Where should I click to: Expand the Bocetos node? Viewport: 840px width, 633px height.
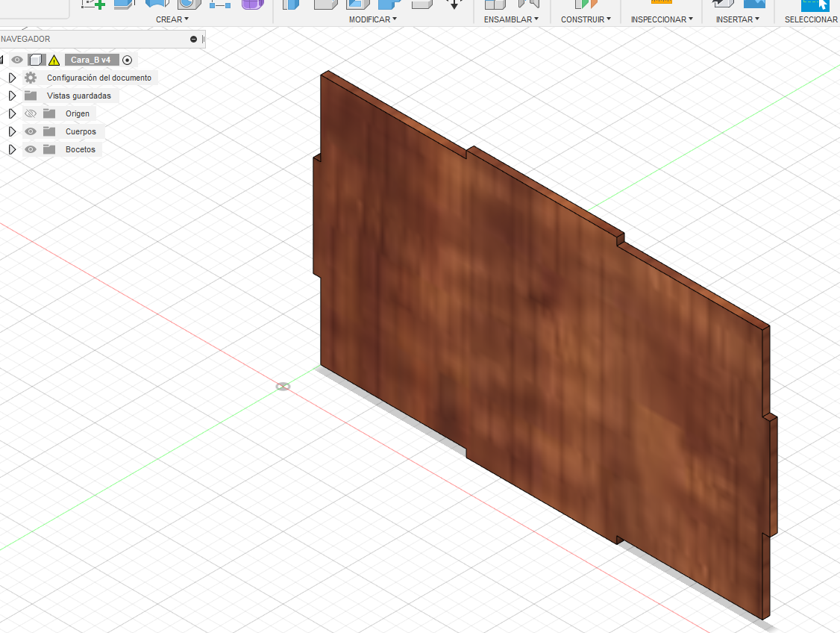(12, 149)
